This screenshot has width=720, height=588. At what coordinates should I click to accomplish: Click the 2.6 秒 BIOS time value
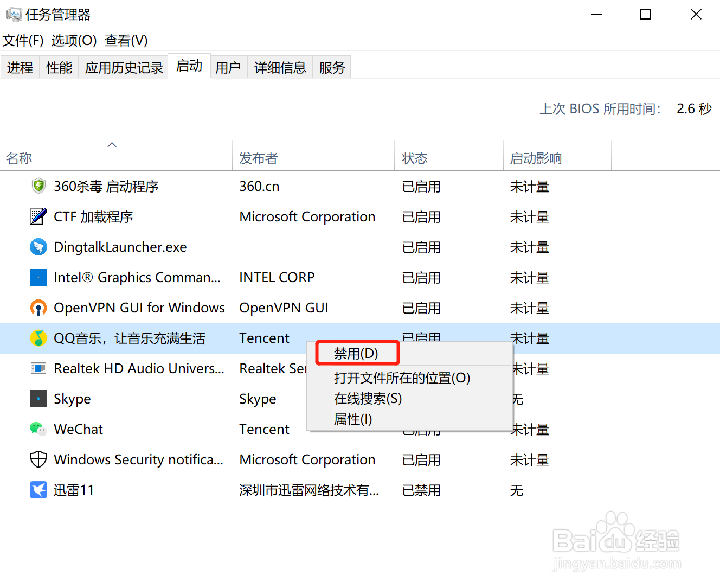(x=694, y=109)
